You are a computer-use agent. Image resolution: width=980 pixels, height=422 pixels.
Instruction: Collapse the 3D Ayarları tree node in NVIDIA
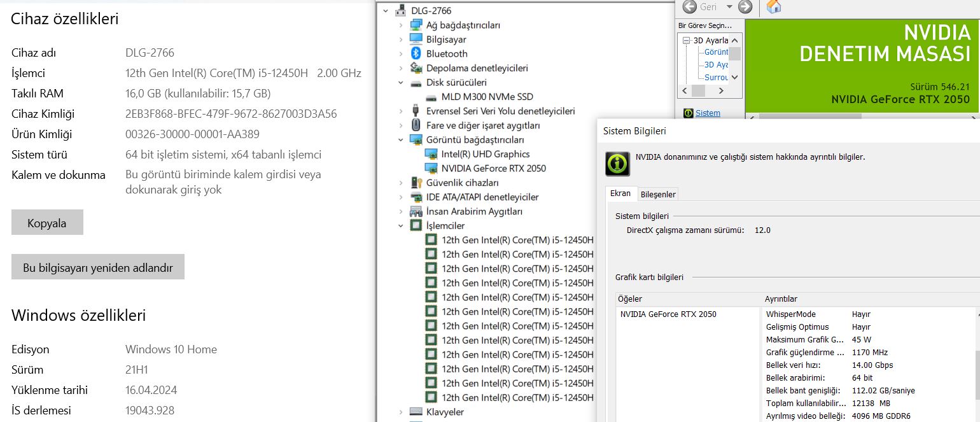[x=687, y=40]
